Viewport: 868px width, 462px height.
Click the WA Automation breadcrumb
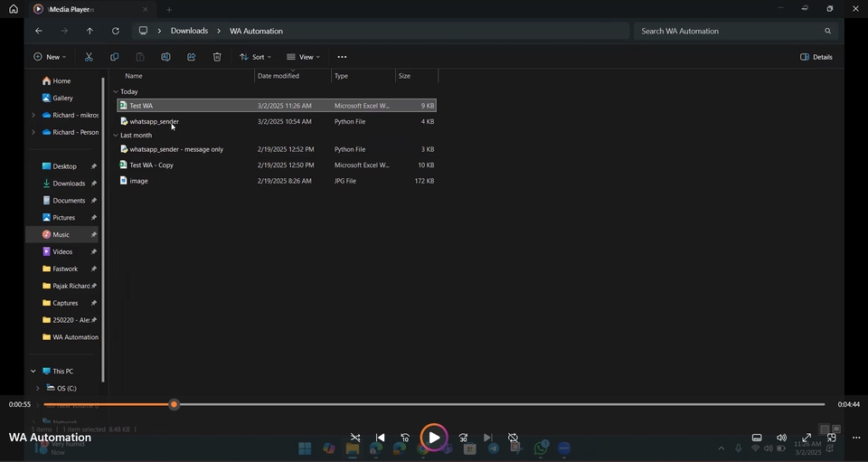[256, 31]
